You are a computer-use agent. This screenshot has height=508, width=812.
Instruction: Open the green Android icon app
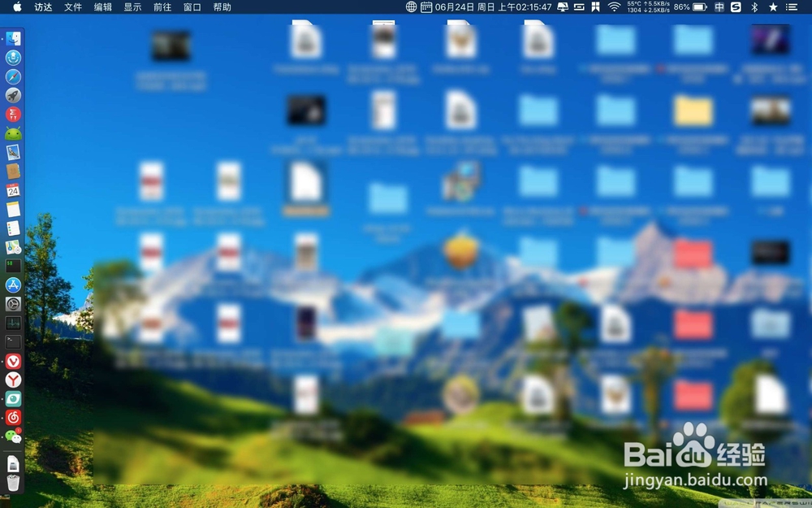13,134
